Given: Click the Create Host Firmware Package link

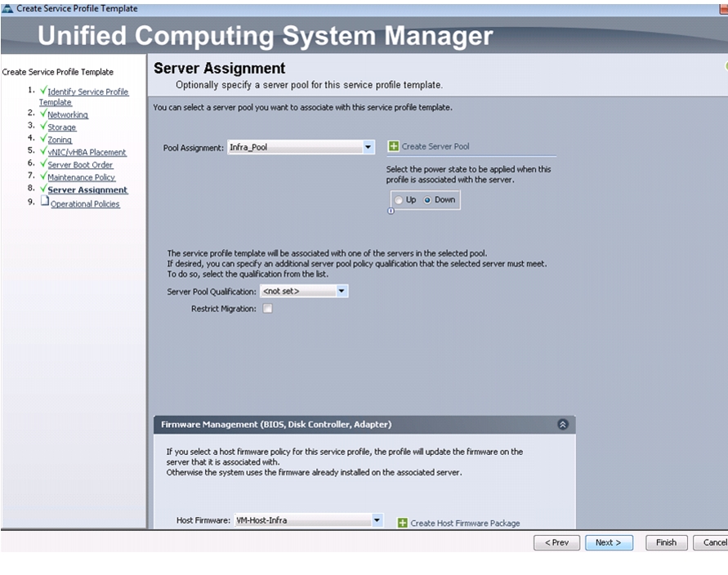Looking at the screenshot, I should (x=465, y=523).
